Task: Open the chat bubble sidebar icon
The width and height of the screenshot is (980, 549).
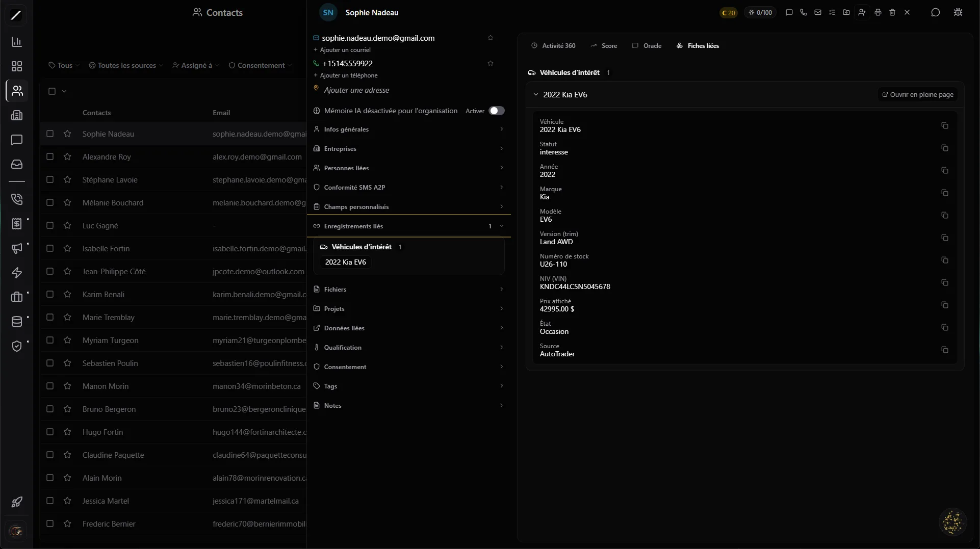Action: (17, 140)
